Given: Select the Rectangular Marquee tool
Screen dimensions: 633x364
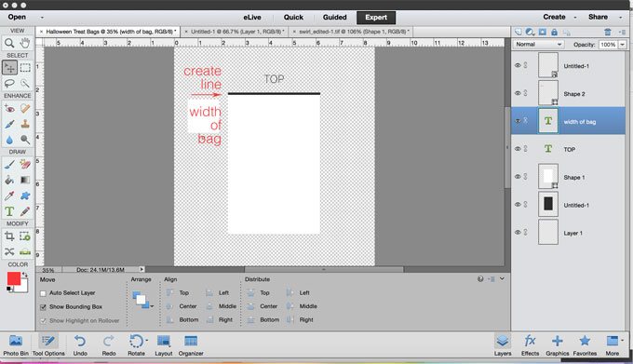Looking at the screenshot, I should (x=25, y=67).
